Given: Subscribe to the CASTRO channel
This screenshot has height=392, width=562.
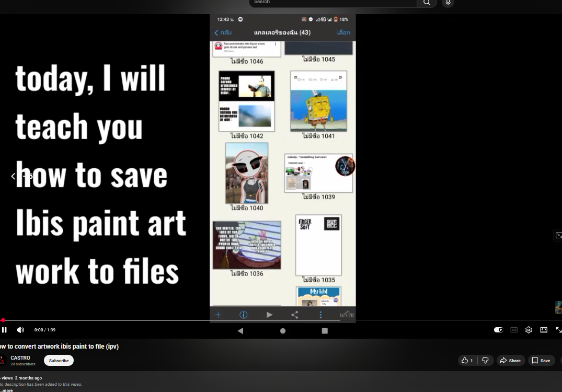Looking at the screenshot, I should (59, 361).
